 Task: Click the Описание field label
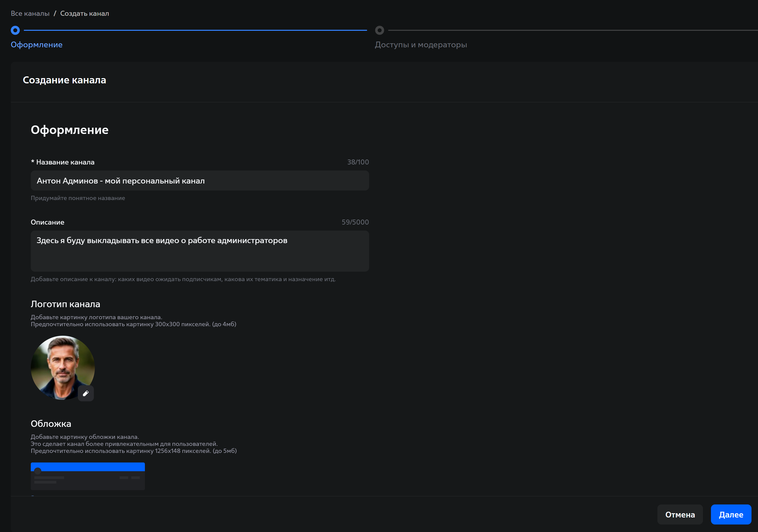pyautogui.click(x=48, y=222)
